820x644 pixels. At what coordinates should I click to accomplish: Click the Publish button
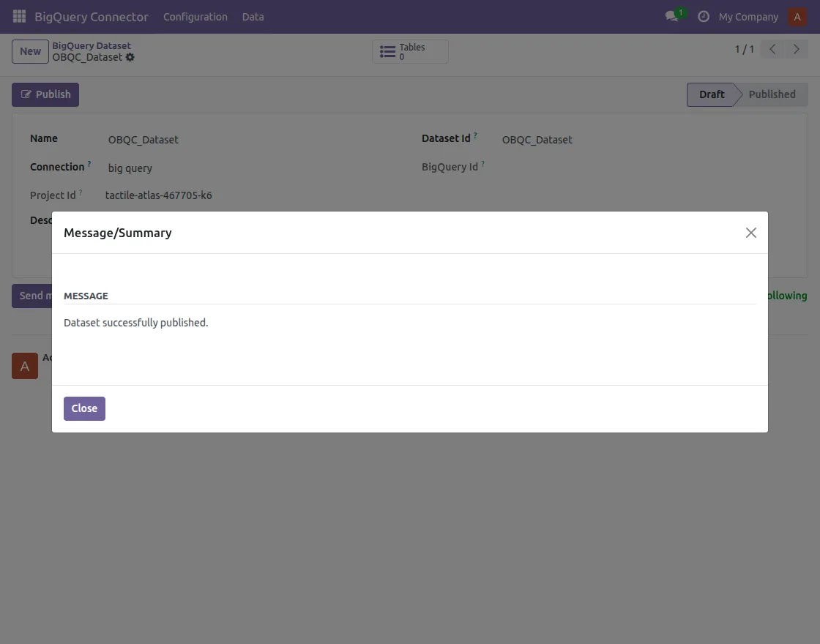[45, 94]
